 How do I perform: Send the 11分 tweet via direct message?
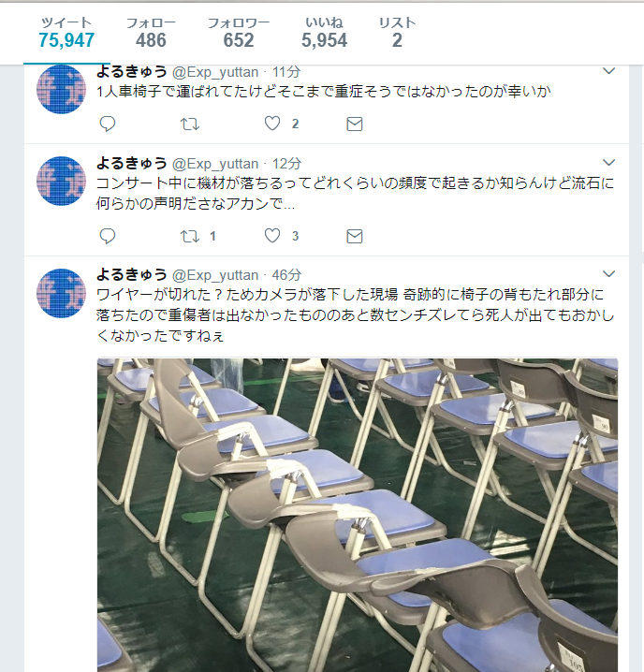[355, 124]
